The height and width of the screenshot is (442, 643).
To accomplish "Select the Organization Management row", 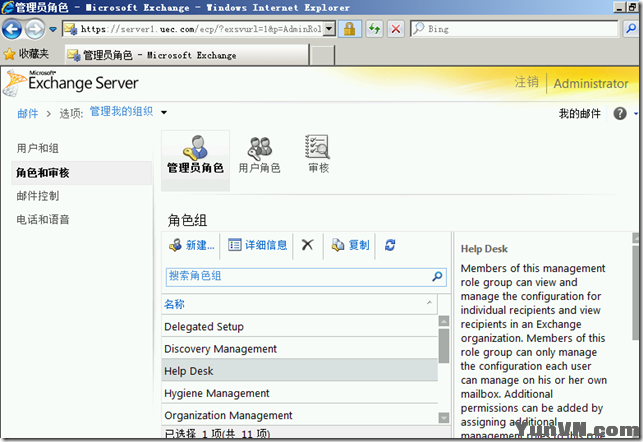I will 300,415.
